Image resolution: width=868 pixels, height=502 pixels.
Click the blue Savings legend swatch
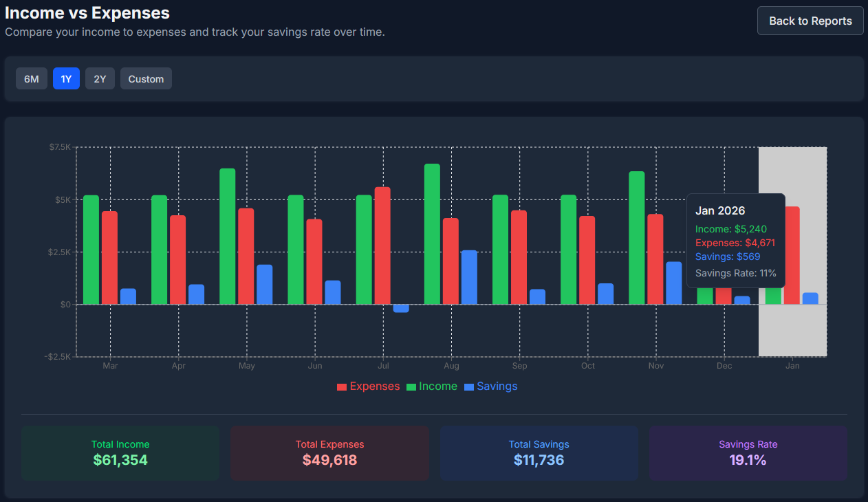click(x=469, y=387)
